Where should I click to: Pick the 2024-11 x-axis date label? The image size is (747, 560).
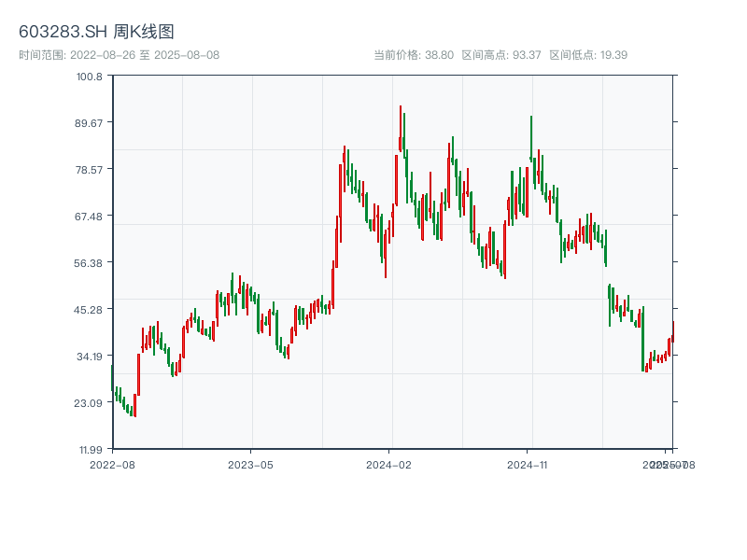(529, 464)
